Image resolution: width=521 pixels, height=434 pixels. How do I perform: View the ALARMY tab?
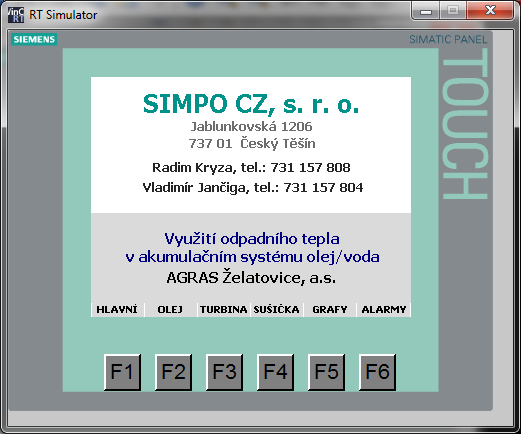click(384, 310)
